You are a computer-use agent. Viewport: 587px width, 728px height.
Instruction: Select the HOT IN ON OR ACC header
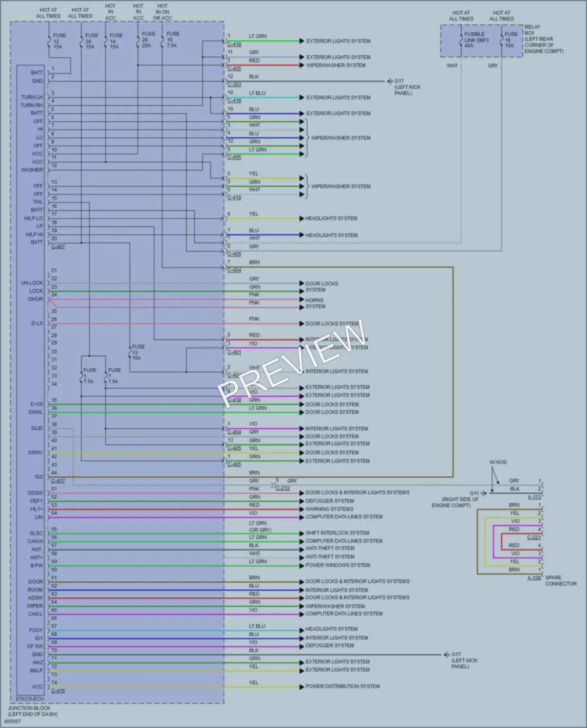162,12
